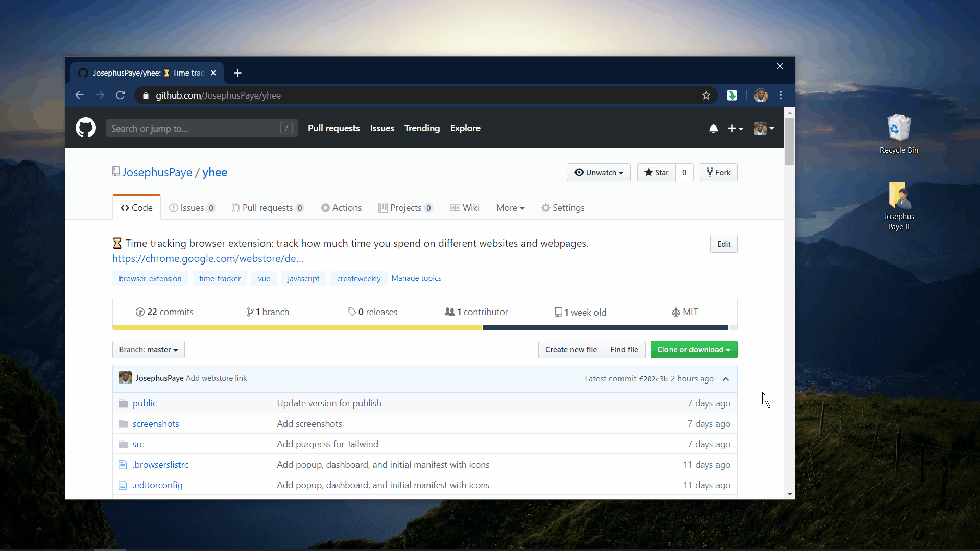
Task: Switch to the Issues repo tab
Action: [x=192, y=208]
